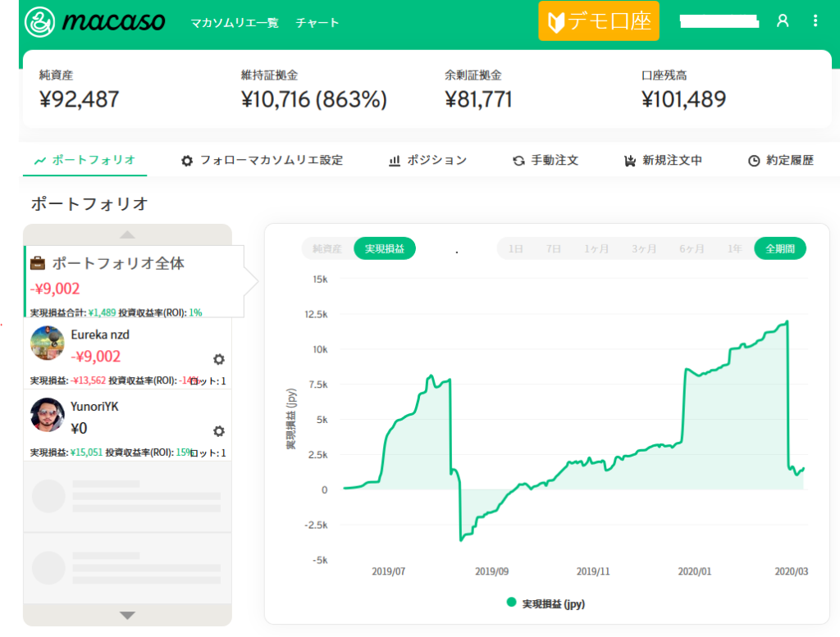Viewport: 840px width, 637px height.
Task: Open the three-dot more options menu
Action: click(x=815, y=21)
